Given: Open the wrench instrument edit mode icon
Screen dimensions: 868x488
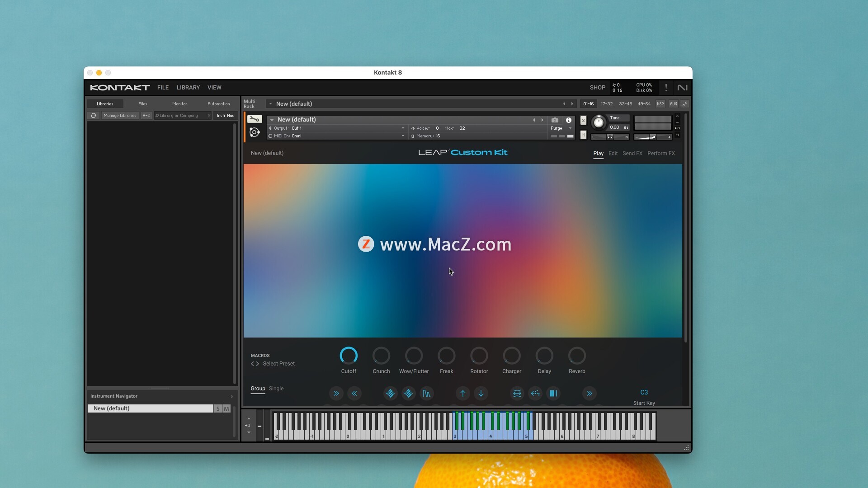Looking at the screenshot, I should (x=255, y=119).
